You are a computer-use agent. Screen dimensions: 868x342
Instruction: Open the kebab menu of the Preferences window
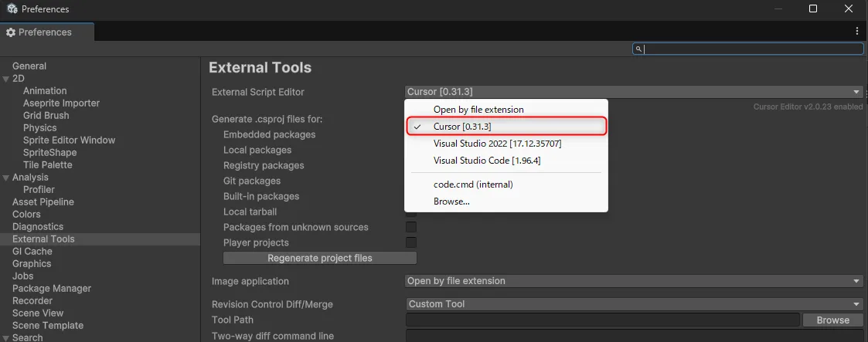coord(857,32)
